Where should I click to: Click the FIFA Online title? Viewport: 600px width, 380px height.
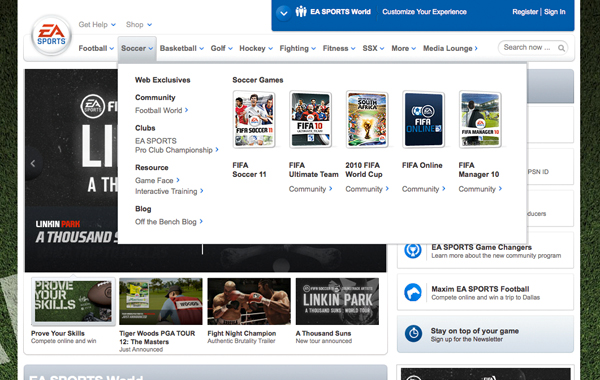click(x=422, y=165)
